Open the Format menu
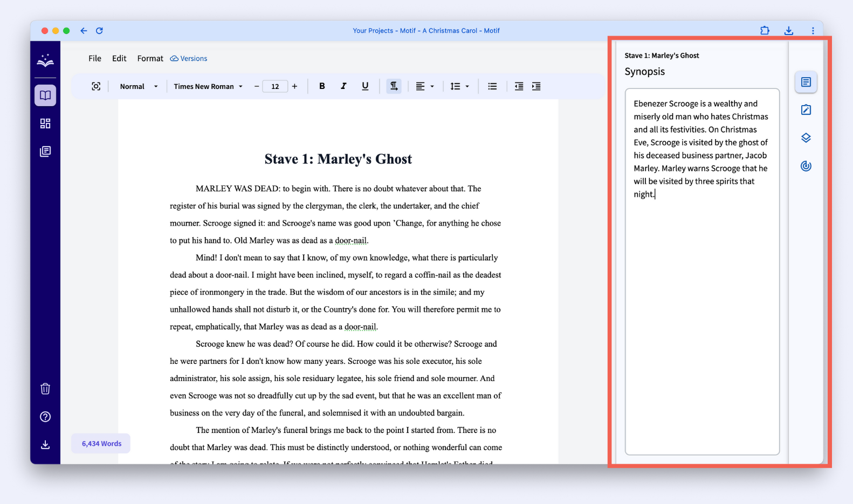The image size is (853, 504). [x=150, y=58]
